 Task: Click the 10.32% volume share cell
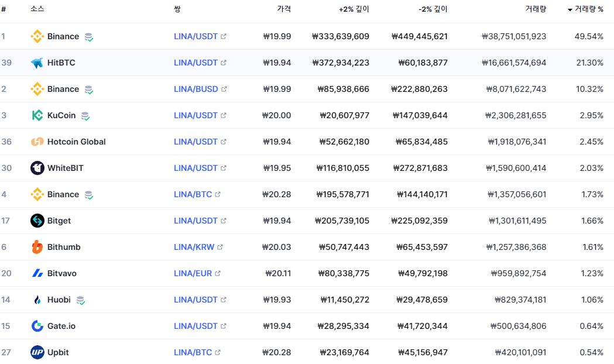coord(590,89)
